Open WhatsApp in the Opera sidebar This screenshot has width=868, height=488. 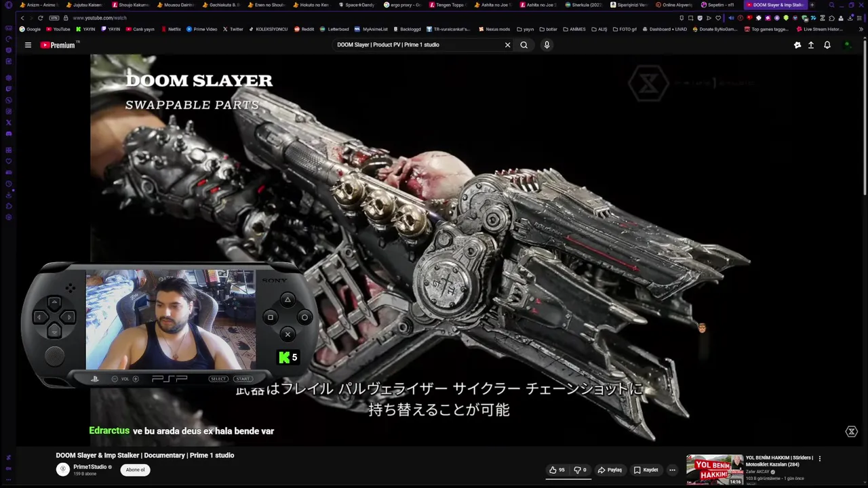(8, 100)
